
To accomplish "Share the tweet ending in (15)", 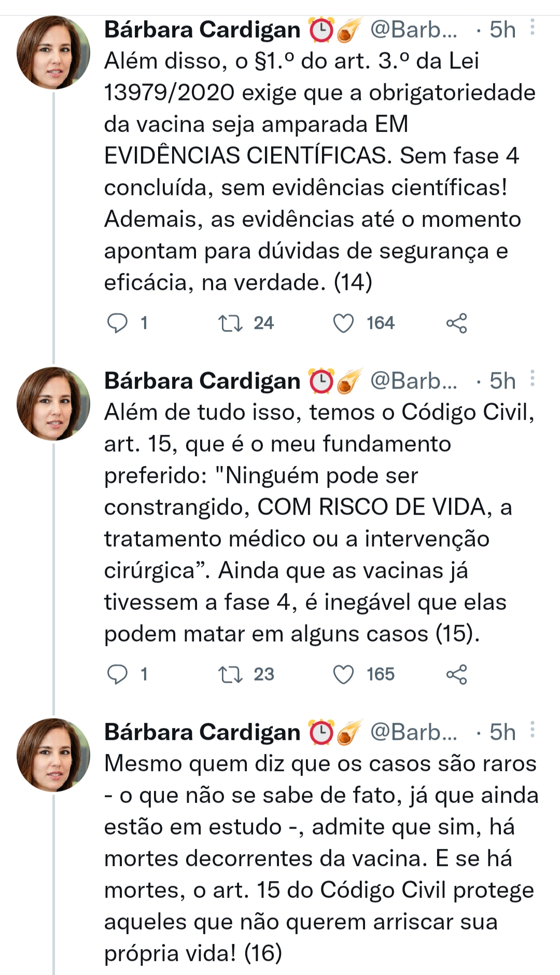I will coord(456,674).
